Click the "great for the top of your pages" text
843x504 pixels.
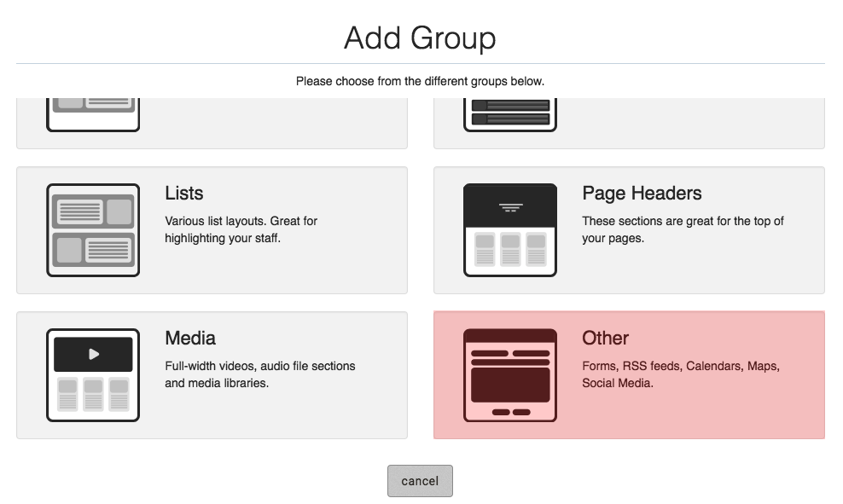pyautogui.click(x=683, y=229)
